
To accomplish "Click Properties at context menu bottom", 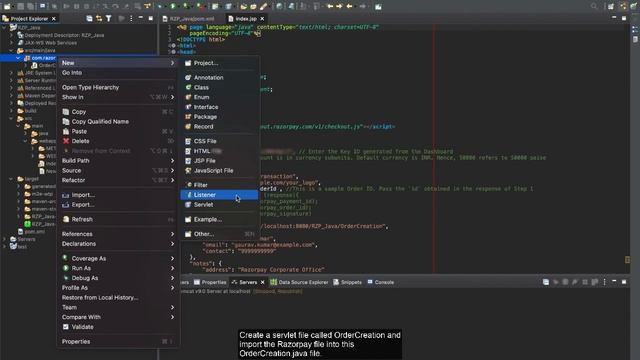I will coord(118,342).
